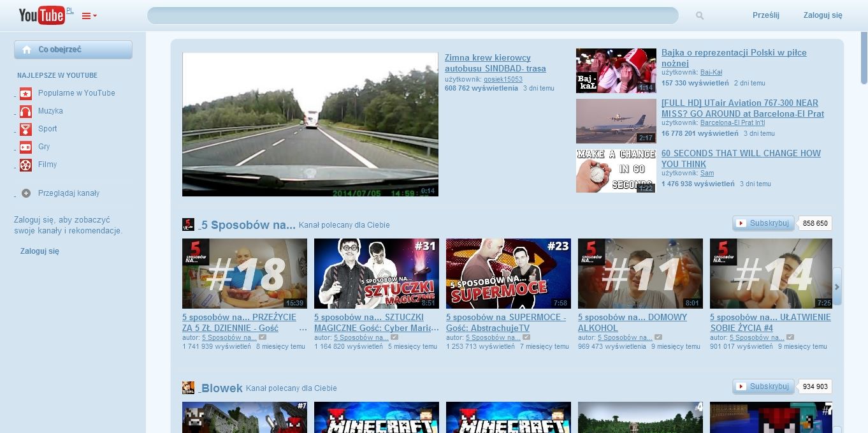
Task: Click the SUPERMOCE #23 thumbnail
Action: click(509, 274)
